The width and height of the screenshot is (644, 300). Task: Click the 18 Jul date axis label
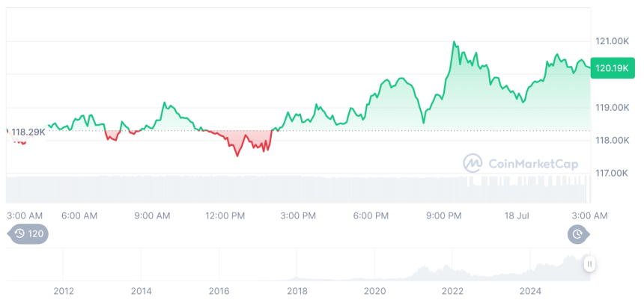pos(517,215)
